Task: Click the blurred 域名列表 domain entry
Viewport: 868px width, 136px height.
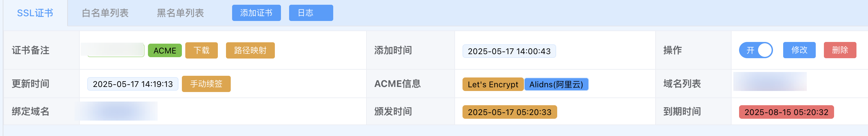Action: coord(770,82)
